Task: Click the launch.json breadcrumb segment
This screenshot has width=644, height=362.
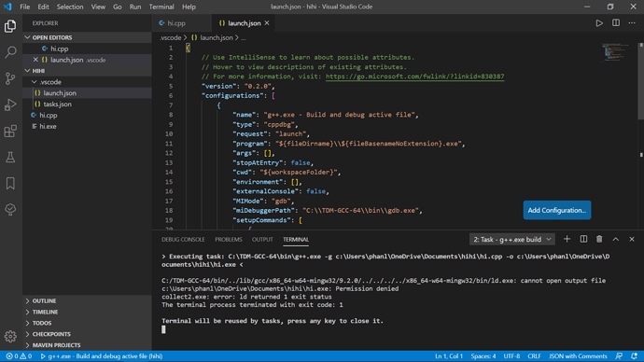Action: [x=213, y=37]
